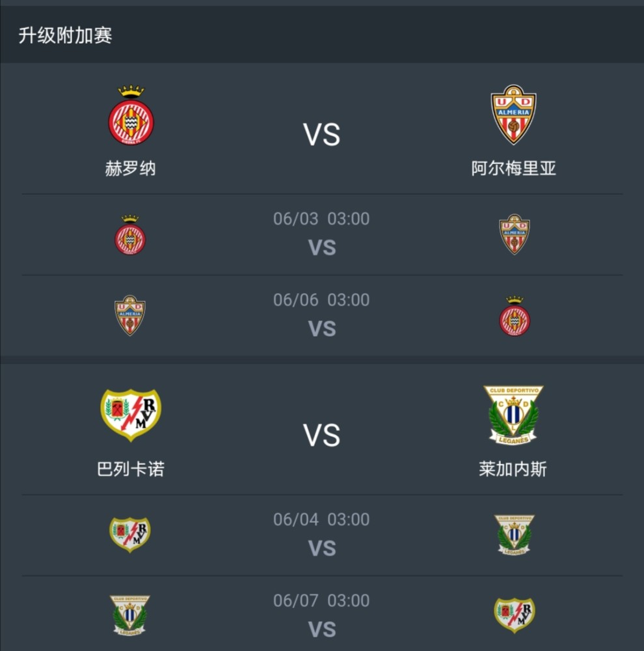This screenshot has width=644, height=651.
Task: Open the 06/03 03:00 match details
Action: (322, 234)
